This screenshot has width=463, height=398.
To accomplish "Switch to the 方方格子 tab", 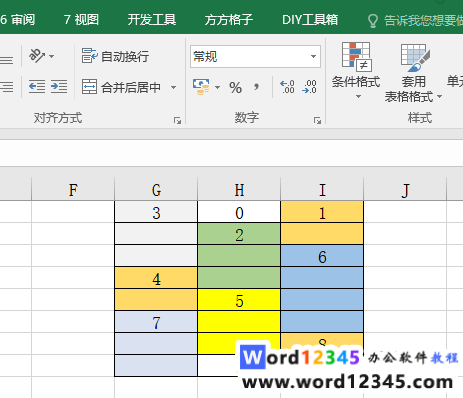I will click(x=229, y=20).
